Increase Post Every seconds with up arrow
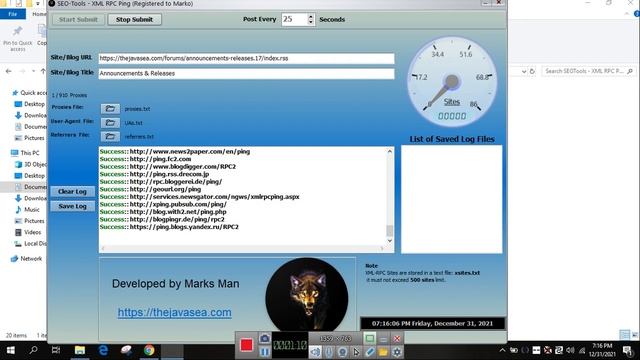 click(311, 16)
